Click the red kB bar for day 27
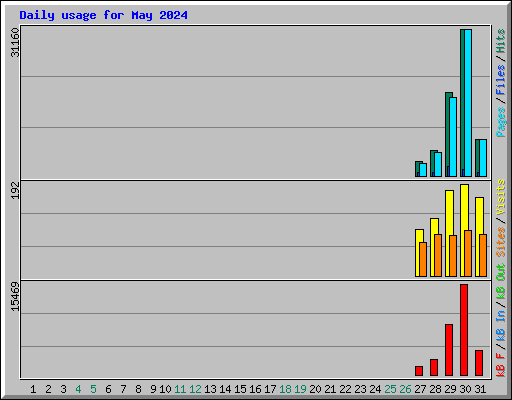 (x=419, y=371)
